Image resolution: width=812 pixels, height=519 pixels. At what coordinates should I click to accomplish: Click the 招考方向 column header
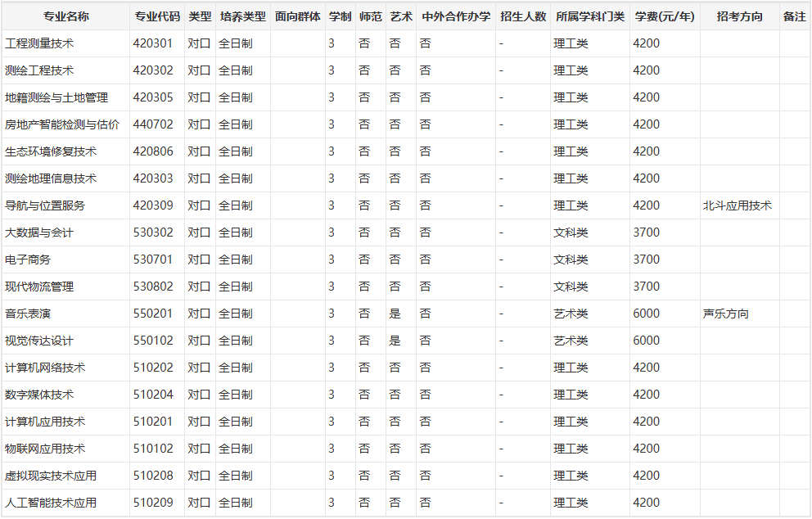[739, 16]
